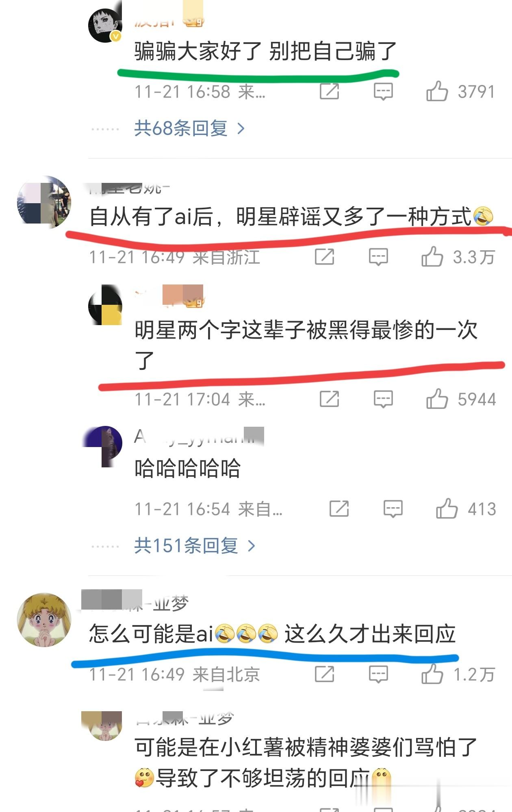
Task: Like the 来自北京 comment with 1.2万 likes
Action: coord(432,674)
